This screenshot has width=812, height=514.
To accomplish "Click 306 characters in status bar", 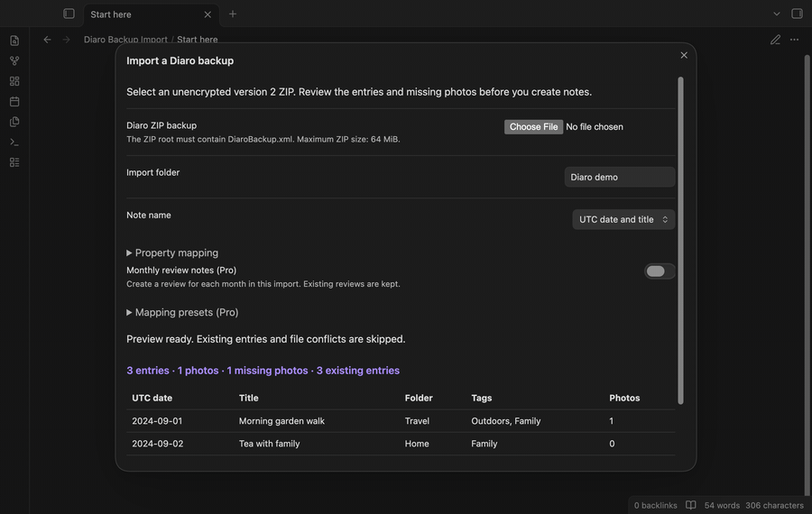I will [x=775, y=505].
